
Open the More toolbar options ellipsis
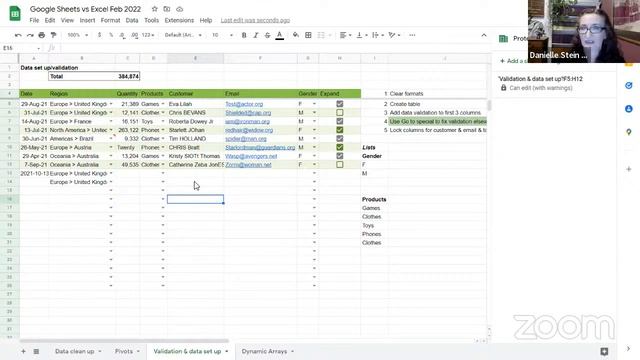click(412, 36)
